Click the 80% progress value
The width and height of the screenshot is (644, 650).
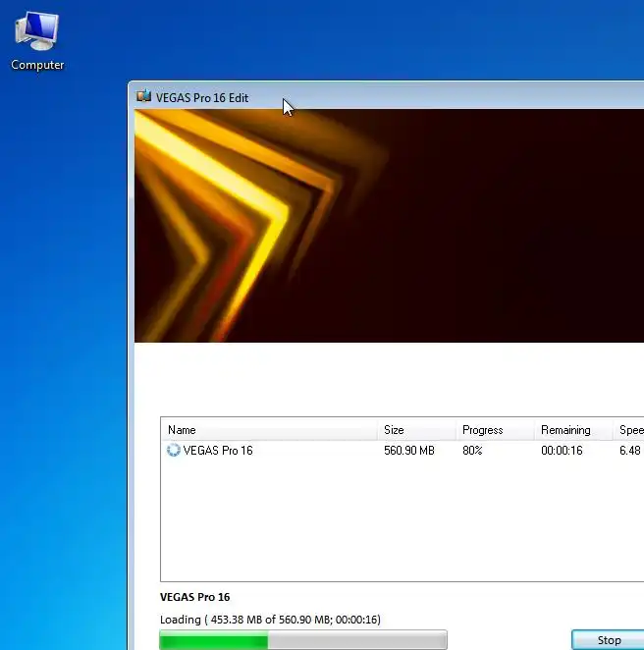(472, 451)
